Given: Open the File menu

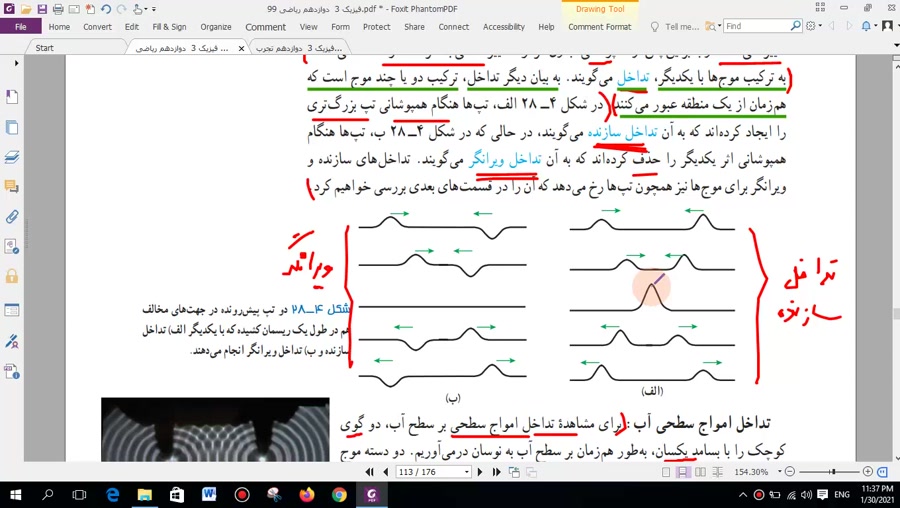Looking at the screenshot, I should pos(21,26).
